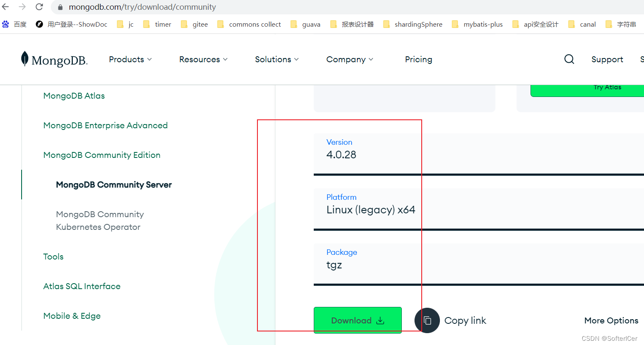Expand the Company menu
The width and height of the screenshot is (644, 345).
click(350, 59)
